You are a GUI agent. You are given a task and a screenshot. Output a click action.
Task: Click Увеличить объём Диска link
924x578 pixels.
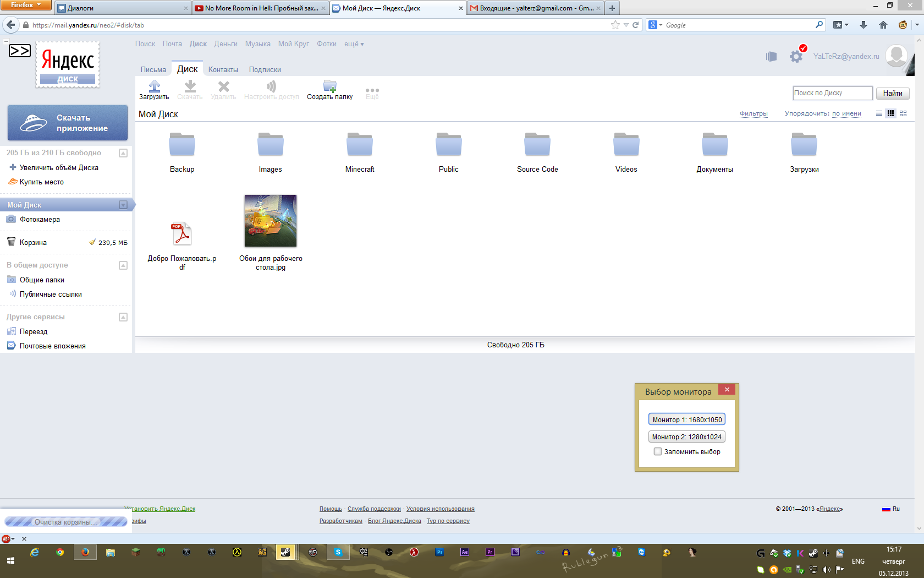point(59,167)
